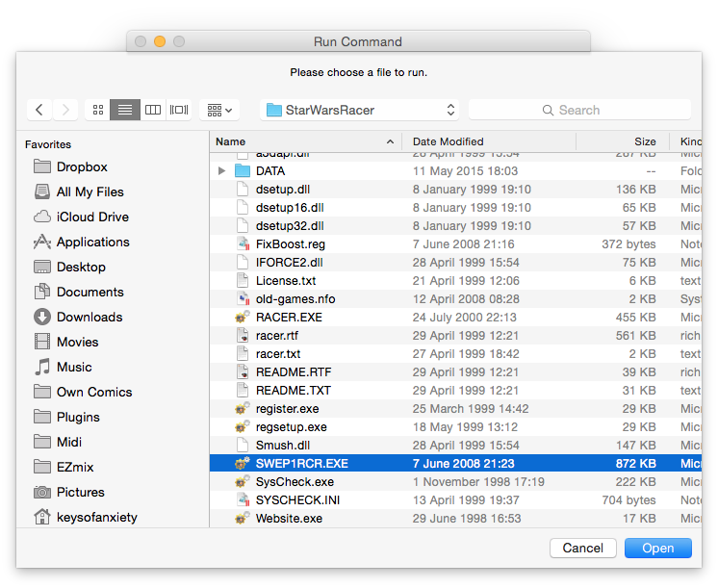718x588 pixels.
Task: Open Downloads in the sidebar
Action: point(78,317)
